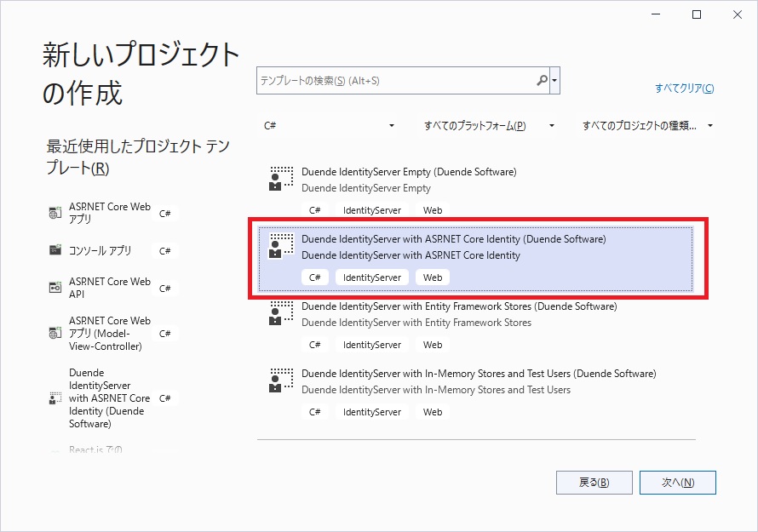
Task: Choose recent template ASP.NET Core Web アプリ
Action: [x=110, y=213]
